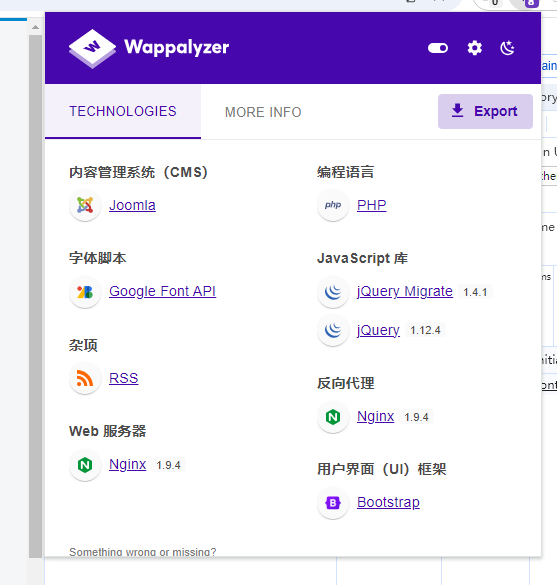Export detected technologies

pos(485,111)
